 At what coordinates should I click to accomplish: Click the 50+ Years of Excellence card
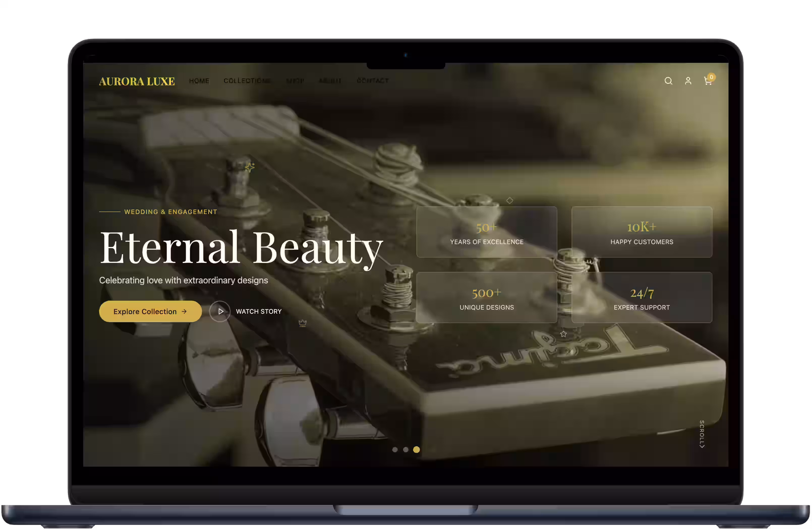[487, 232]
